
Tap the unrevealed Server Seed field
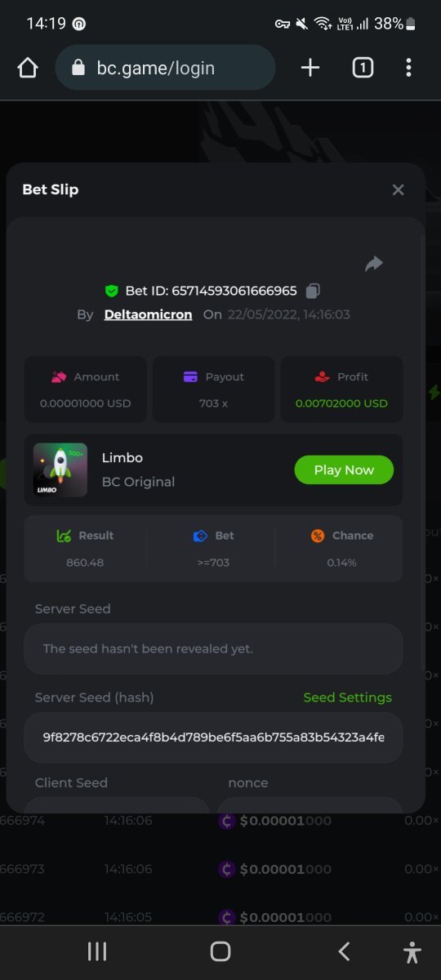(x=213, y=648)
